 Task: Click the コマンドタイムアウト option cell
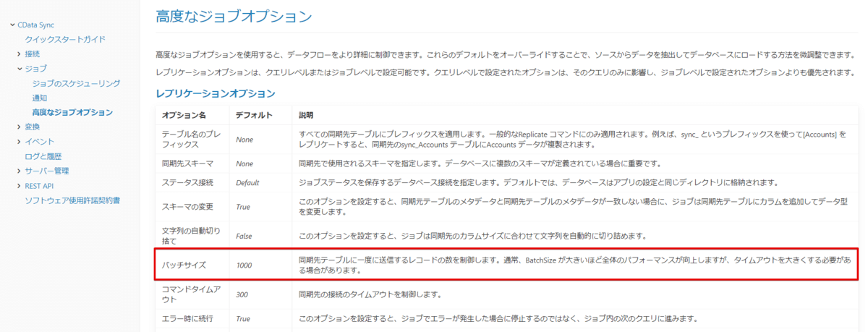coord(191,294)
